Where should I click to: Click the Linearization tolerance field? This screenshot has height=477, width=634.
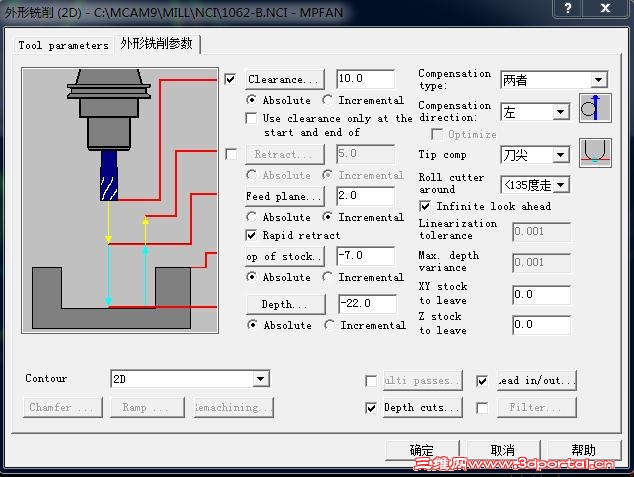point(541,232)
